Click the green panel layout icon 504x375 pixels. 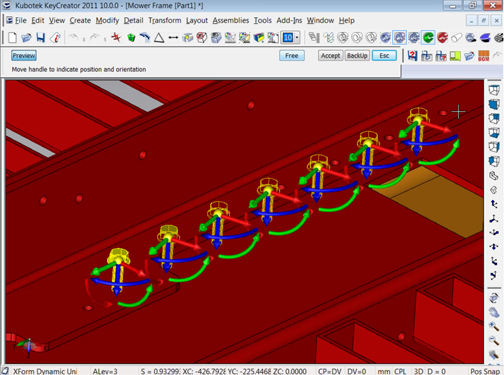(x=455, y=56)
